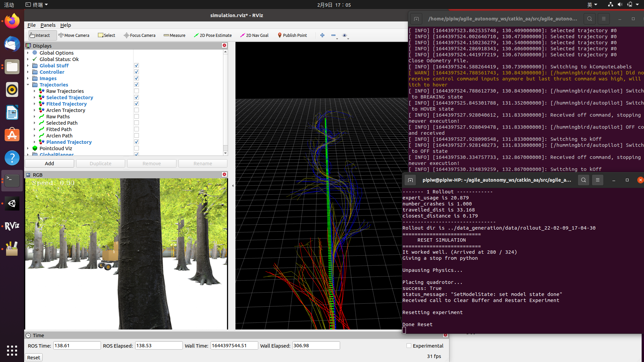The image size is (644, 362).
Task: Click the ROS Time field
Action: click(77, 346)
